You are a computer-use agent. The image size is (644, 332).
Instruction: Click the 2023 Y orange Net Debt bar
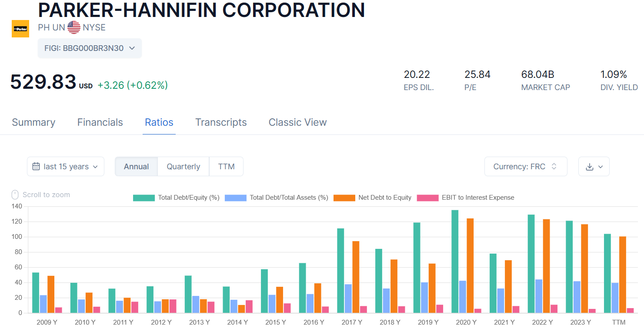click(x=584, y=268)
